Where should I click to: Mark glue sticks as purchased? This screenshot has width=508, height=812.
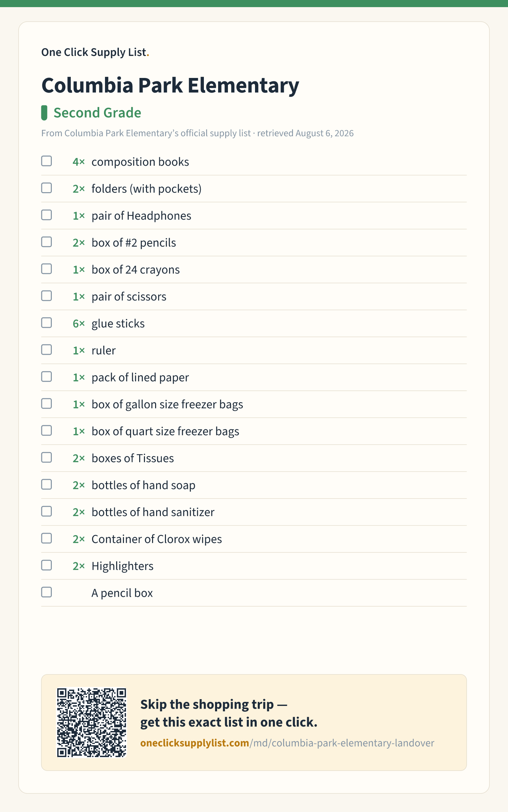(46, 323)
